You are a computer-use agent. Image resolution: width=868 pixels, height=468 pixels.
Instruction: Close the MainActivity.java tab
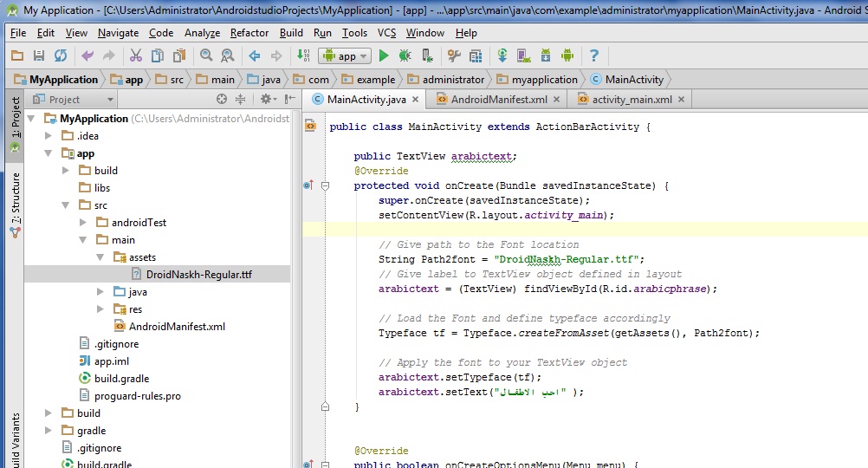(416, 100)
